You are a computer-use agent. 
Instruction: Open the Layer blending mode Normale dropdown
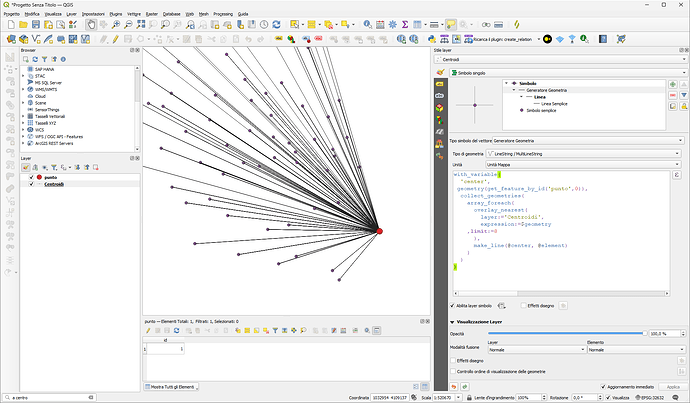click(x=537, y=350)
